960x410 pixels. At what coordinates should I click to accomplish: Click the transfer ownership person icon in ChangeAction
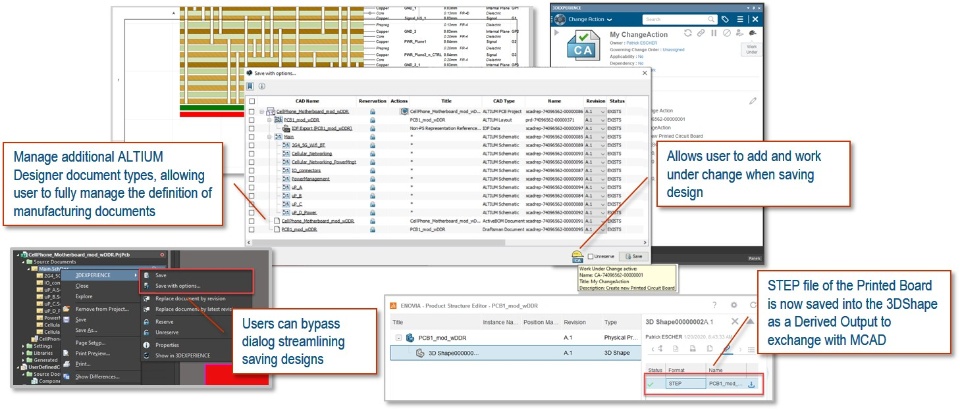[x=740, y=33]
